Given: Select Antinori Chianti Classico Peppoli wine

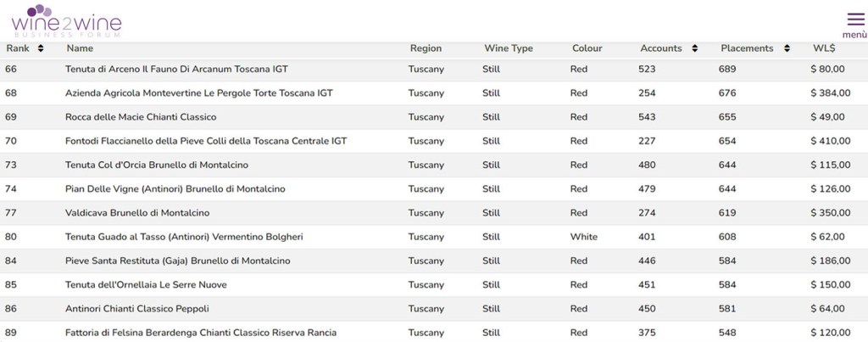Looking at the screenshot, I should (x=137, y=309).
